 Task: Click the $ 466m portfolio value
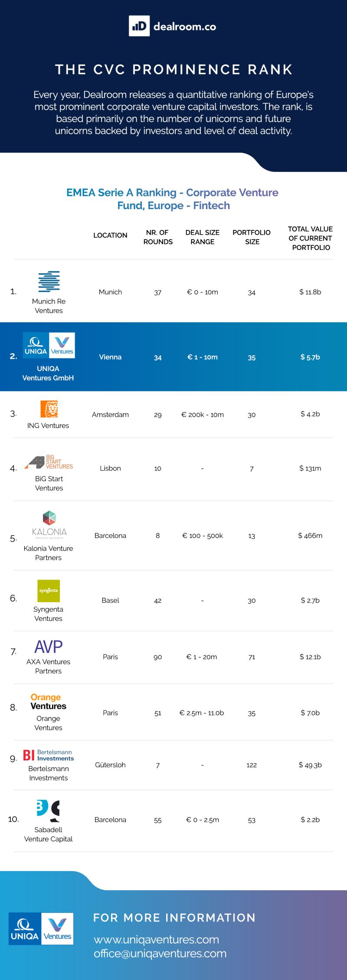point(310,535)
